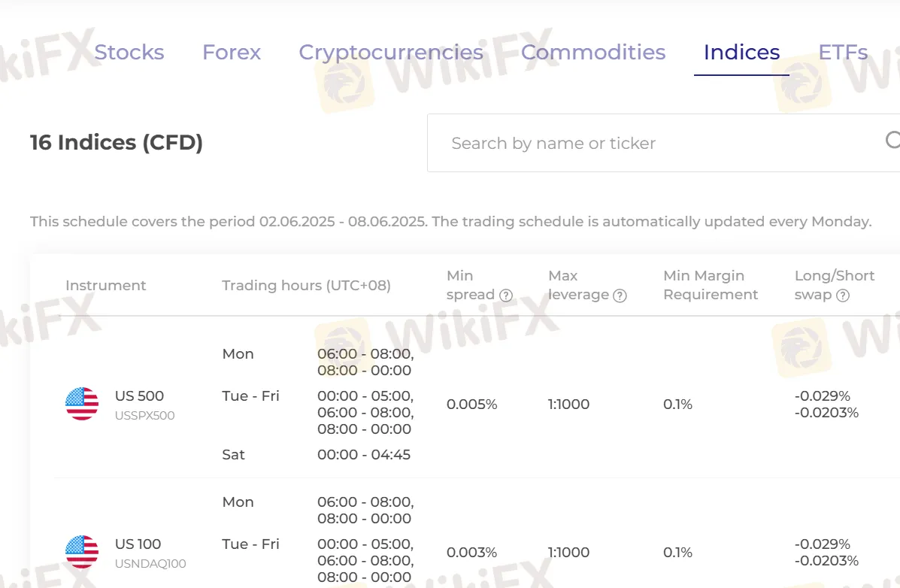Viewport: 900px width, 588px height.
Task: Open the US 500 instrument
Action: [139, 396]
